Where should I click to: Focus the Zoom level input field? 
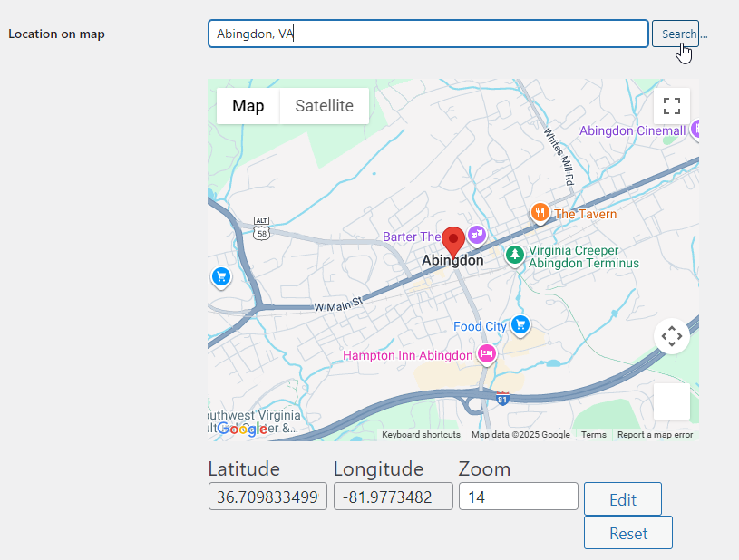[x=518, y=497]
